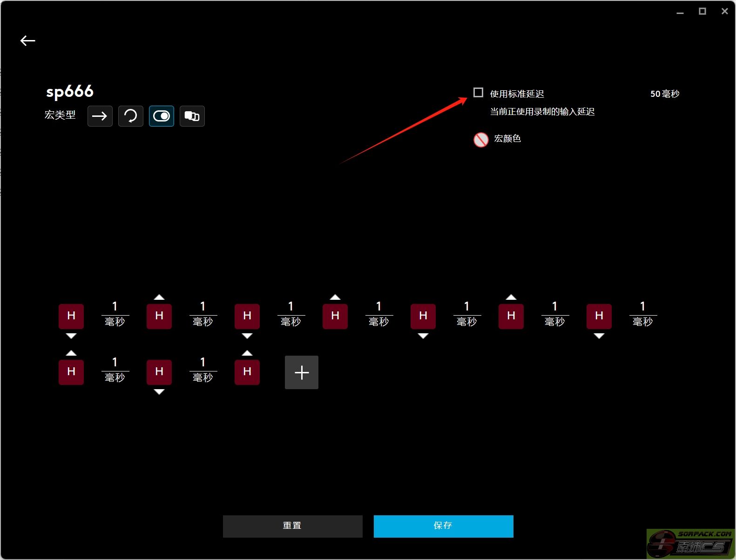This screenshot has width=736, height=560.
Task: Select the H key-down event in second row
Action: 159,372
